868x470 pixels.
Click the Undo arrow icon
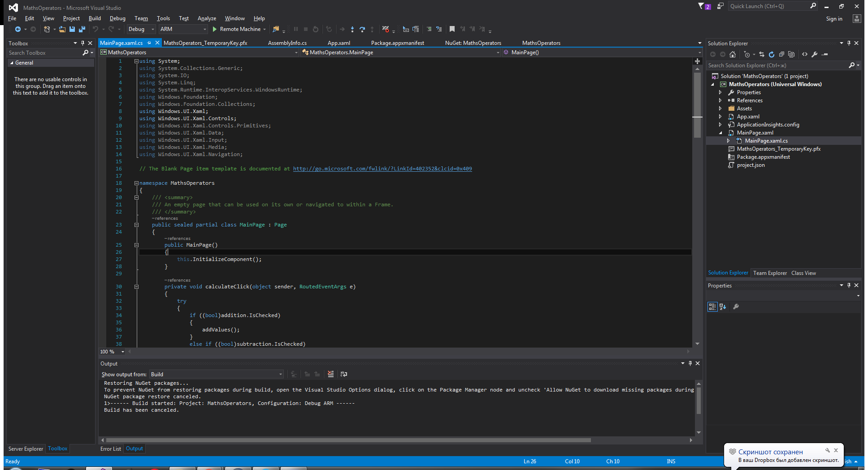pyautogui.click(x=95, y=29)
